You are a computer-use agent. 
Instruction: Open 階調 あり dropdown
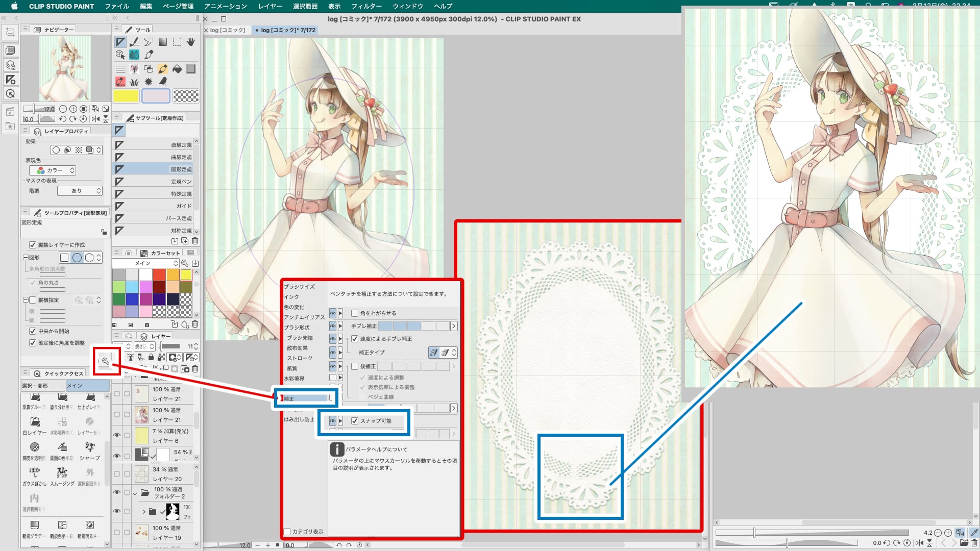tap(80, 191)
